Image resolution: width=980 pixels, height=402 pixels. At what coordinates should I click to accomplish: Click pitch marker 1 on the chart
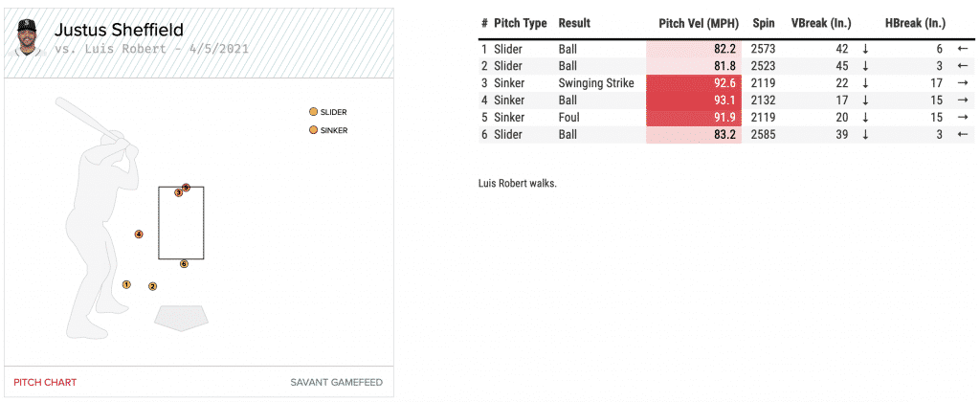pos(126,283)
